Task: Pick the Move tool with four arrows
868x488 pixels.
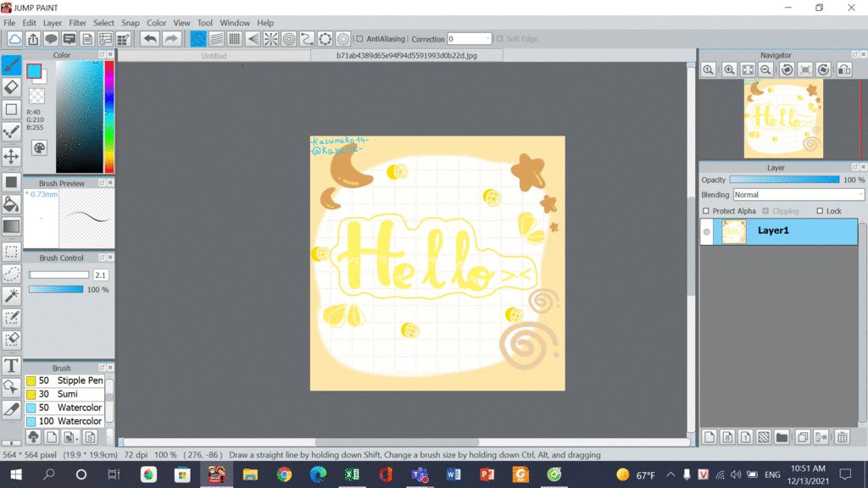Action: tap(11, 157)
